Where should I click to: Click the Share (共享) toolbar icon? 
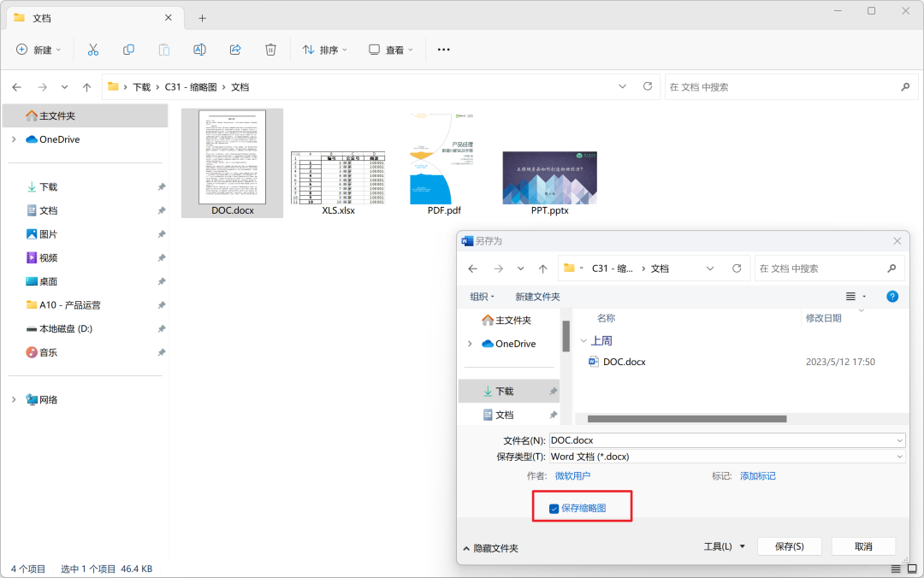pos(234,50)
